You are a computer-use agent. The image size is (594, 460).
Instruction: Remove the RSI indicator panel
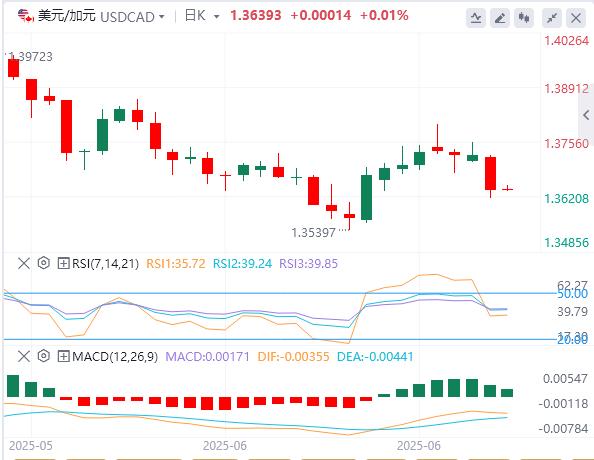point(24,263)
